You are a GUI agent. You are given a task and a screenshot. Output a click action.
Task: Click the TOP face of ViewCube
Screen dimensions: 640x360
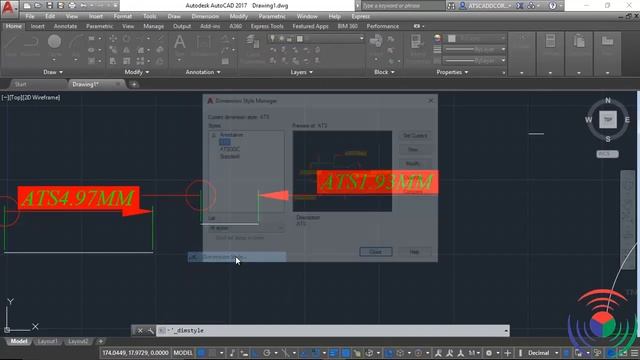[x=608, y=120]
